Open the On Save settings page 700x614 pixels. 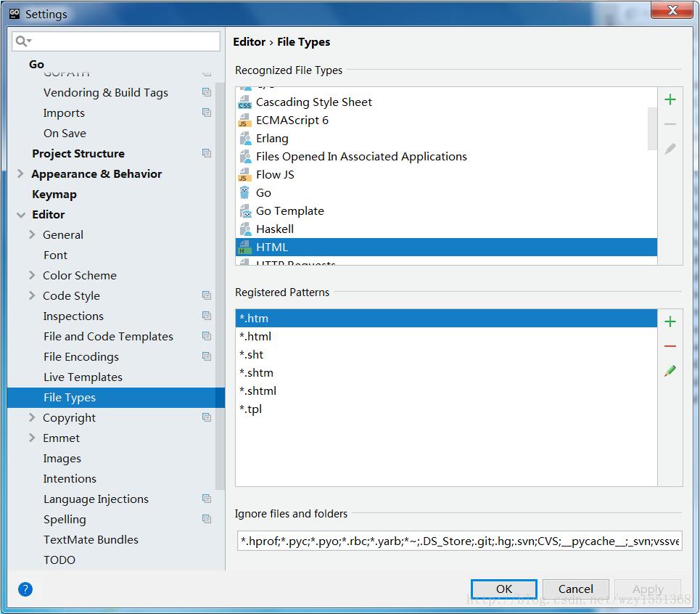[x=65, y=133]
